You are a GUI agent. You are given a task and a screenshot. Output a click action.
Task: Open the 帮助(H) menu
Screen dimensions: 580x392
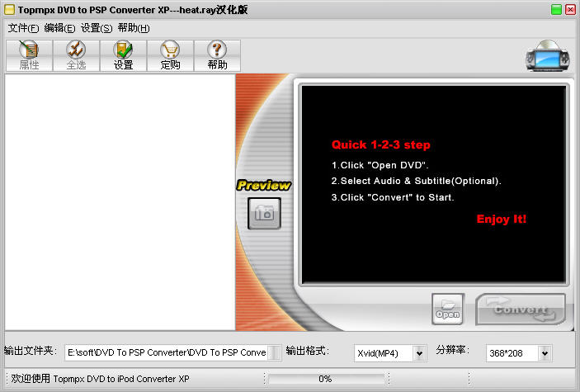pos(134,28)
